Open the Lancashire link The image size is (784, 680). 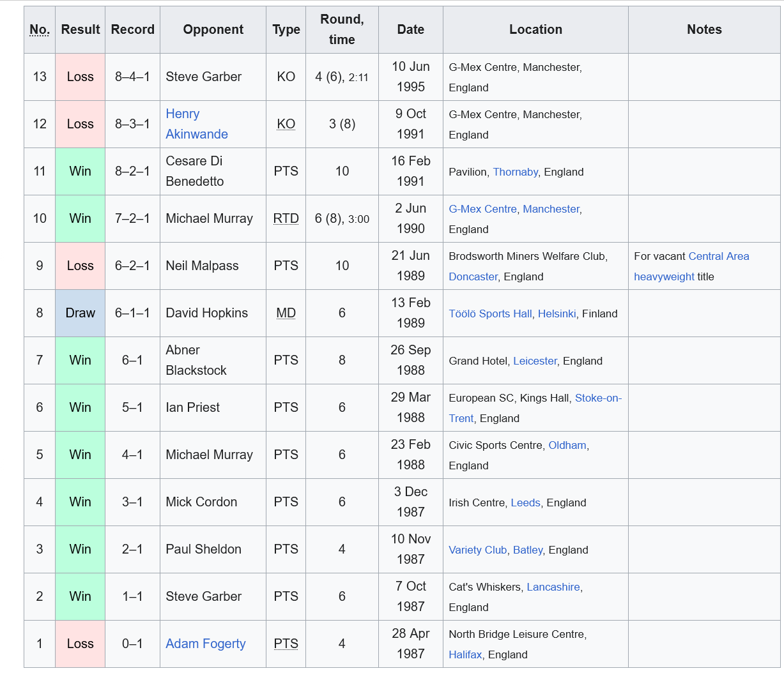point(553,587)
